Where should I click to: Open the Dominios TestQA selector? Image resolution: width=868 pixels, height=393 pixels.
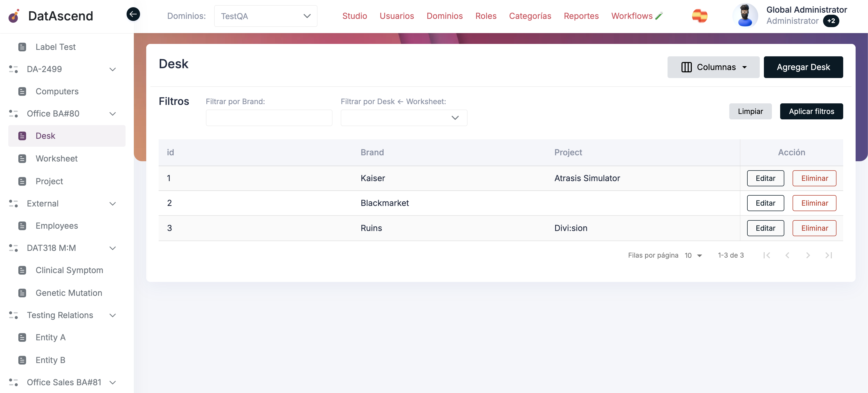265,16
